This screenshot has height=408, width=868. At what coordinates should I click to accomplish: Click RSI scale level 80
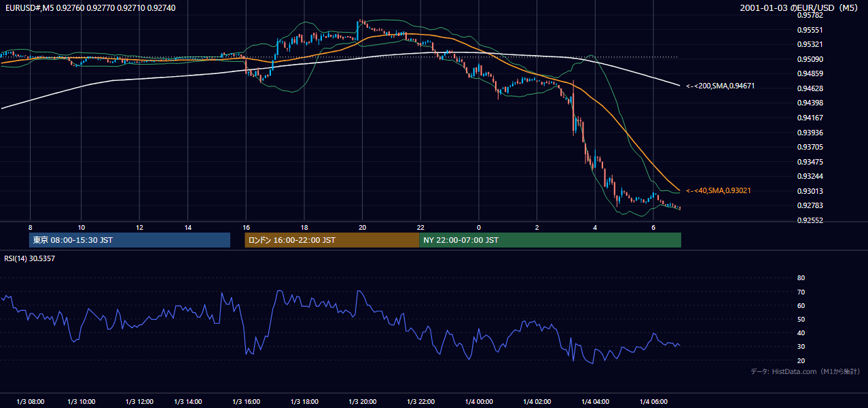[x=801, y=278]
